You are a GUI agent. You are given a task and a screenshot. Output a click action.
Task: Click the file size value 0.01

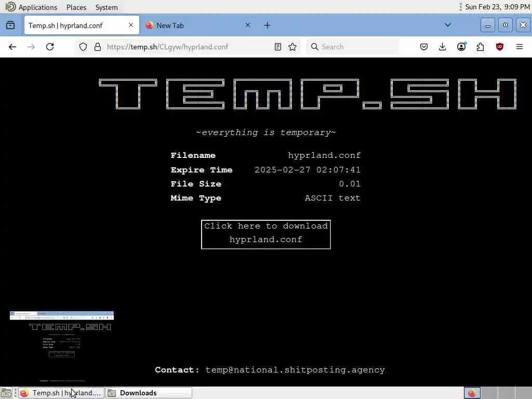coord(350,184)
